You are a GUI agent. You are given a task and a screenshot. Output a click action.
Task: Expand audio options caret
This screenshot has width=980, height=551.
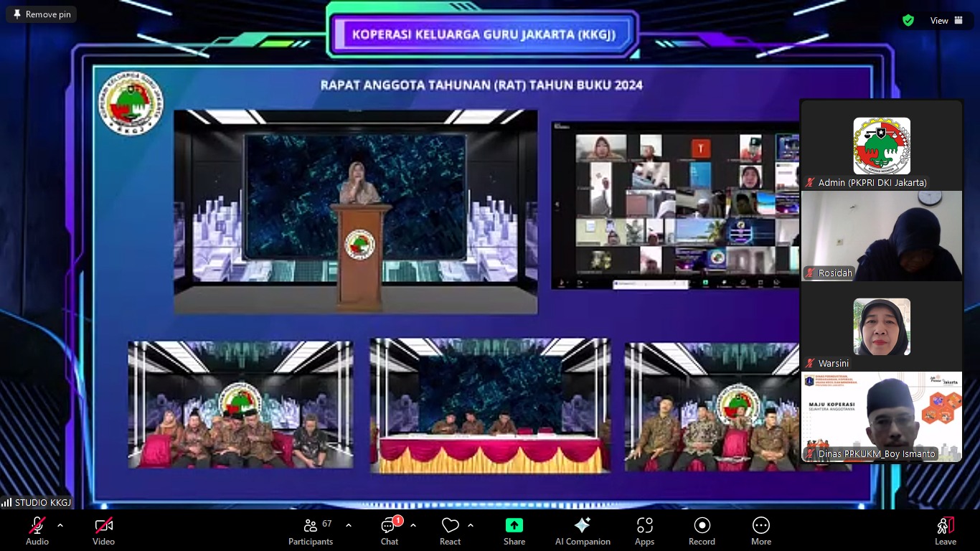point(60,525)
